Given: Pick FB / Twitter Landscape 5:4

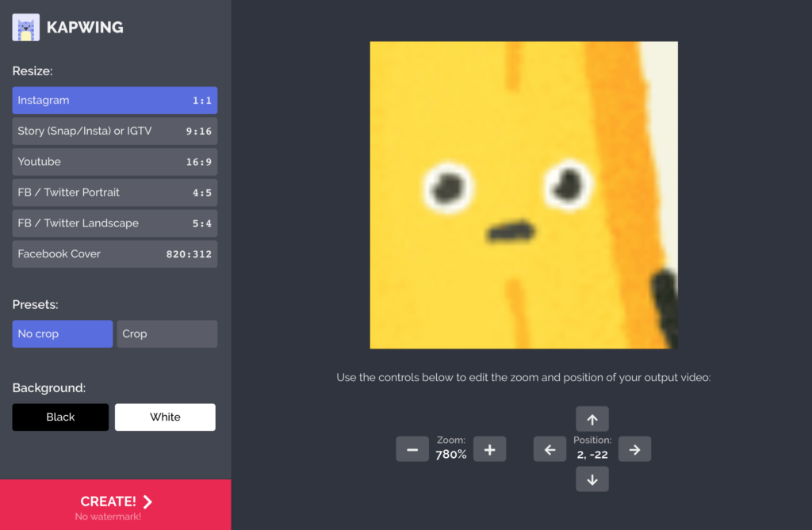Looking at the screenshot, I should click(x=115, y=223).
